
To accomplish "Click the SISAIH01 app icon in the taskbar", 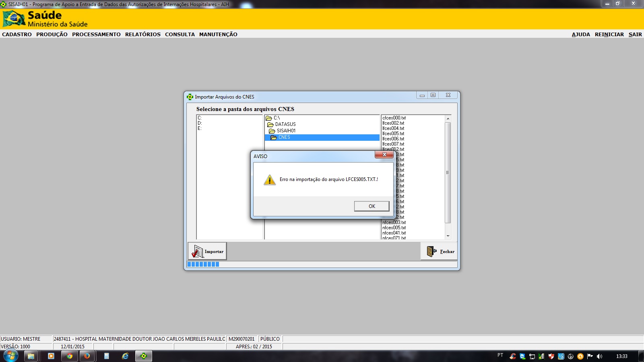I will coord(144,356).
